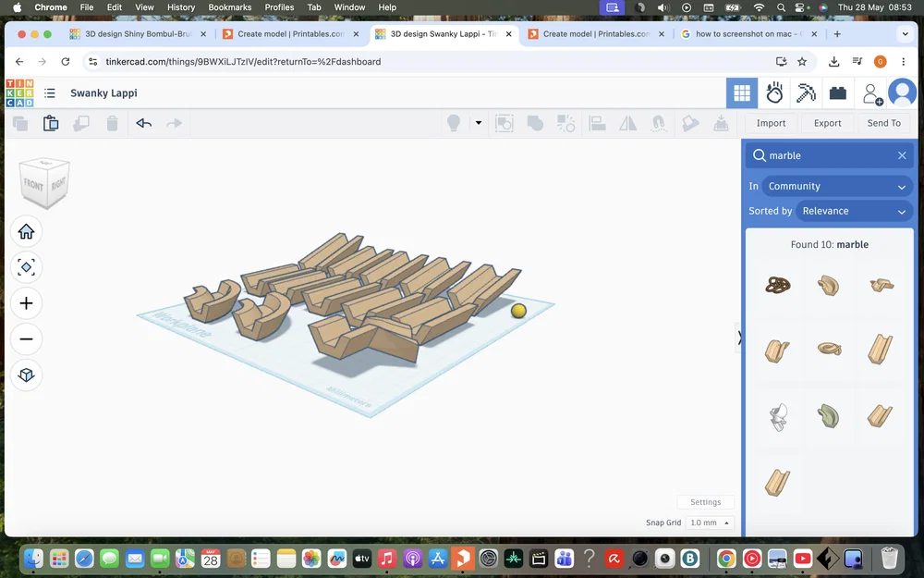This screenshot has width=924, height=578.
Task: Open the designs list menu icon
Action: 50,93
